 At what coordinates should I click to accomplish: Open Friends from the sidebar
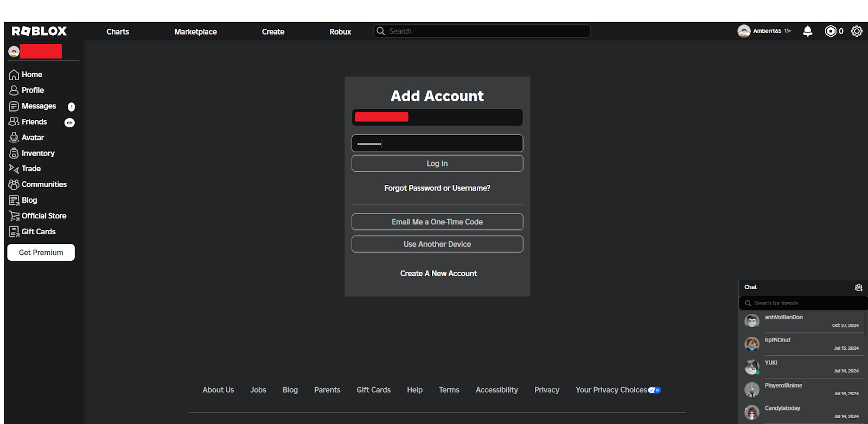[28, 121]
